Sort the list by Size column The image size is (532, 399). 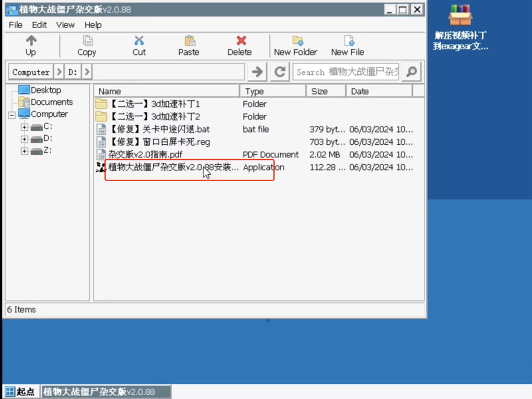[x=326, y=91]
